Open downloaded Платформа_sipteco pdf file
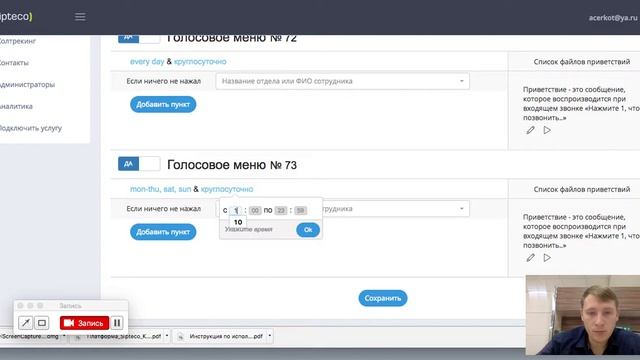Viewport: 640px width, 360px height. pos(118,336)
